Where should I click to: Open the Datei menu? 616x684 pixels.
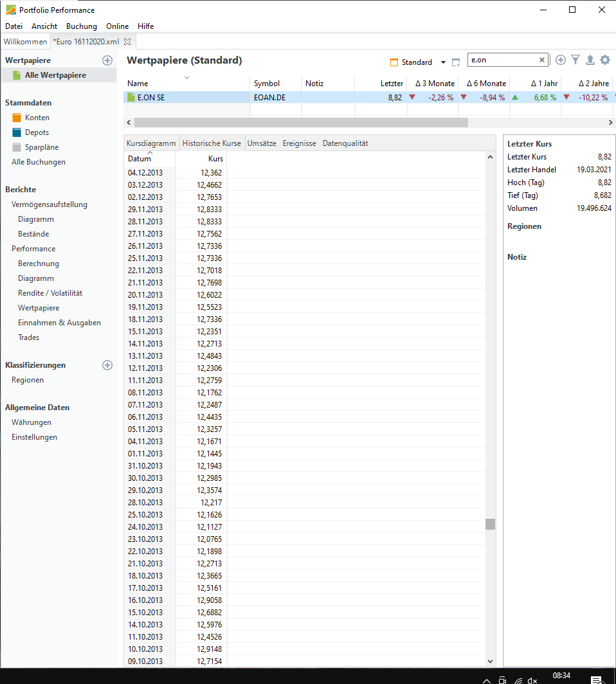14,26
